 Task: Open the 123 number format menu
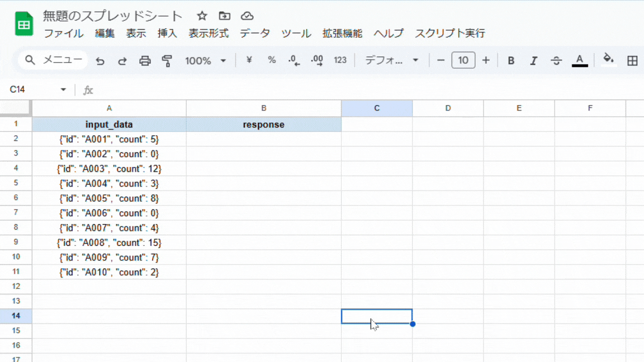click(x=340, y=60)
